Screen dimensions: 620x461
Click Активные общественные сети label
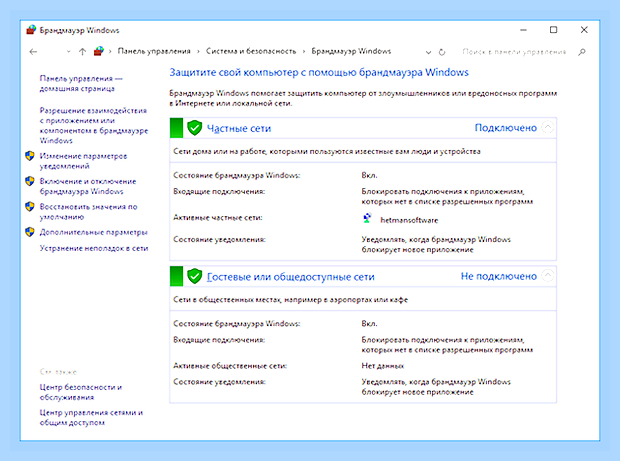(230, 366)
